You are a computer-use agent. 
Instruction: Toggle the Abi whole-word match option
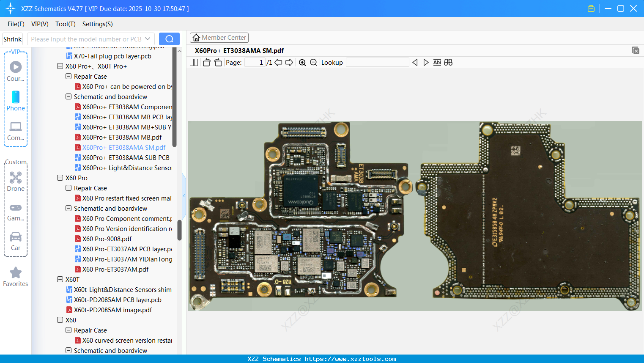(437, 63)
